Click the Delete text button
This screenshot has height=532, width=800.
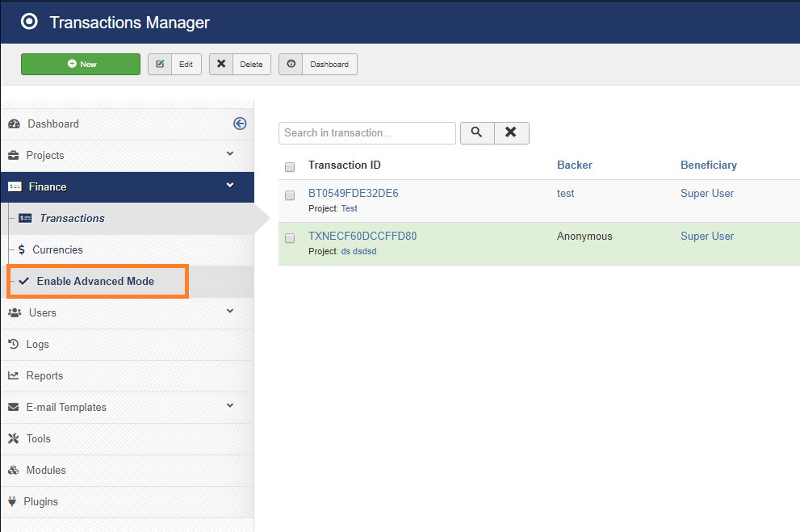(x=252, y=65)
